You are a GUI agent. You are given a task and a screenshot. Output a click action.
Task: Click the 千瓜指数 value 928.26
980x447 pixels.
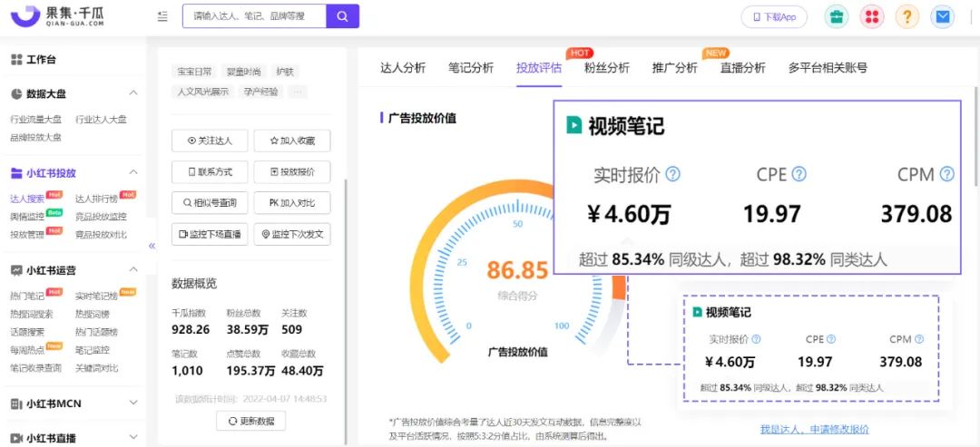pos(191,330)
